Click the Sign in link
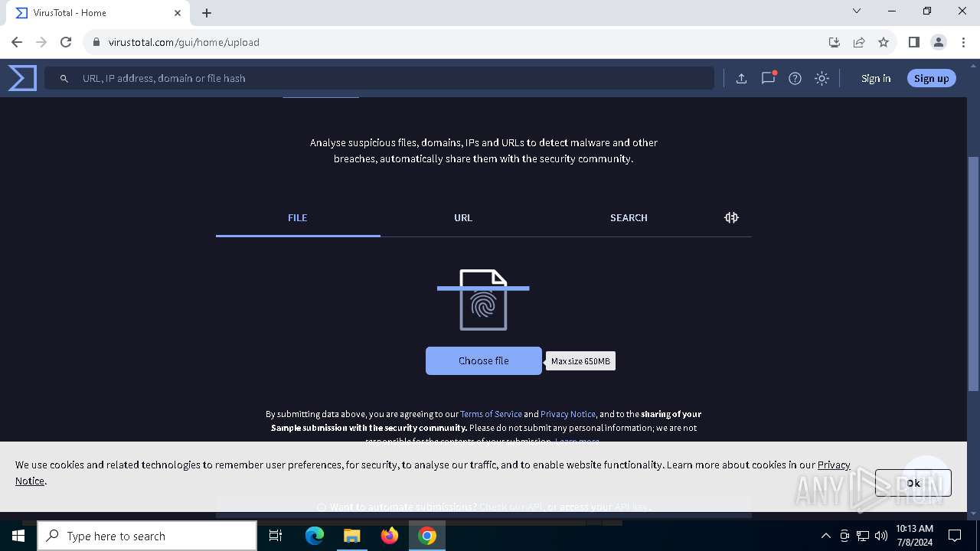980x551 pixels. click(x=876, y=78)
